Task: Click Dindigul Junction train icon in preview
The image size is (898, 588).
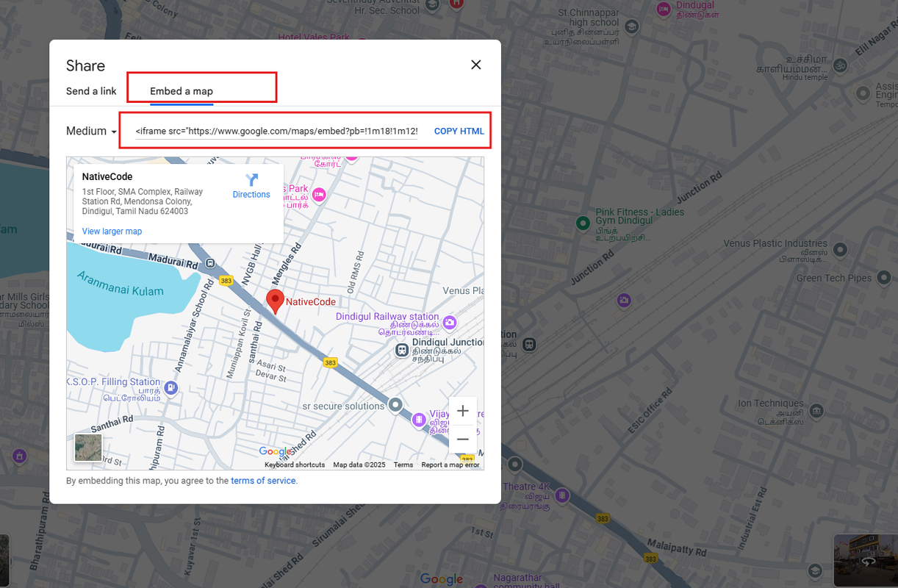Action: click(402, 351)
